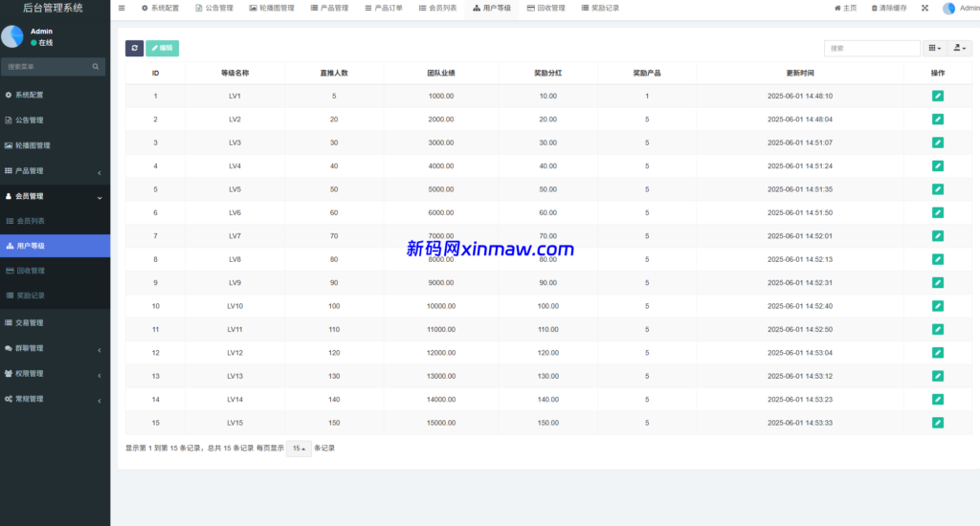The height and width of the screenshot is (526, 980).
Task: Open the edit icon for LV11 row
Action: point(938,329)
